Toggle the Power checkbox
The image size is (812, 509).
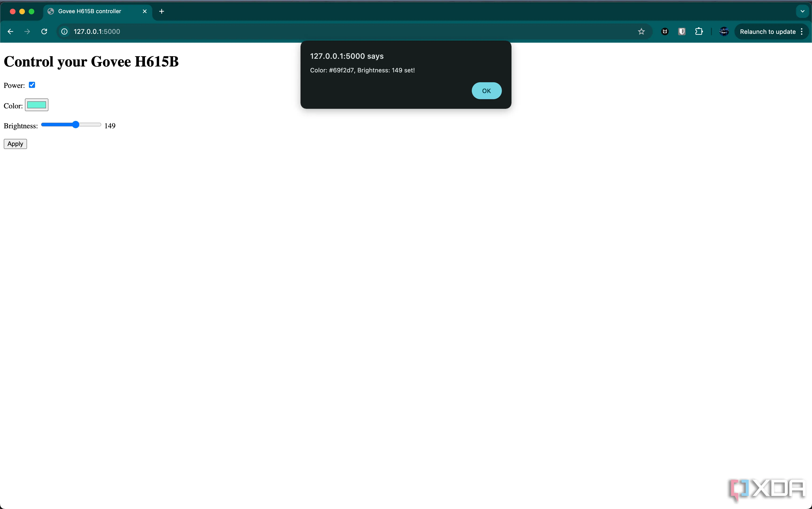tap(32, 85)
